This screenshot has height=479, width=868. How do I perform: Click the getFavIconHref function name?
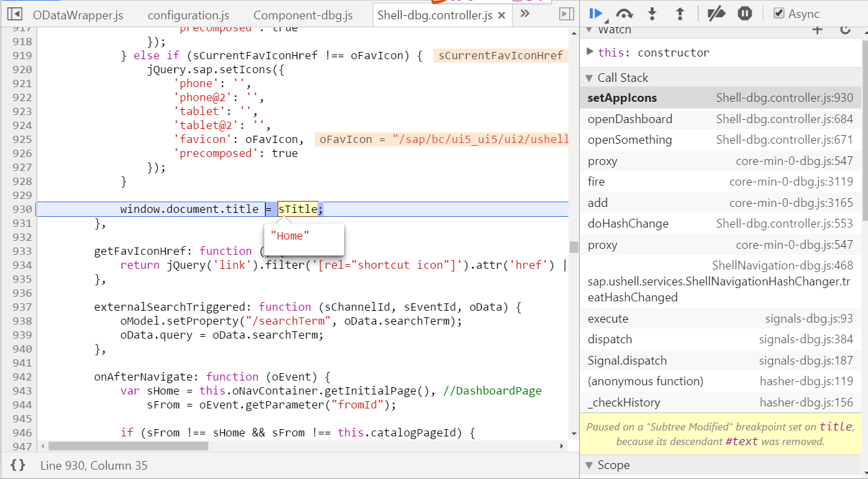click(x=140, y=251)
